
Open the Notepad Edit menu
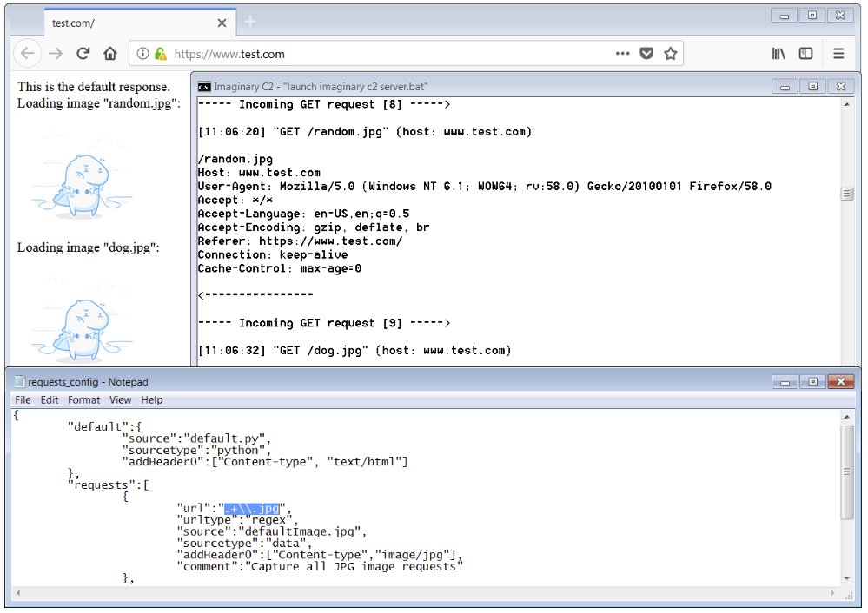(50, 400)
